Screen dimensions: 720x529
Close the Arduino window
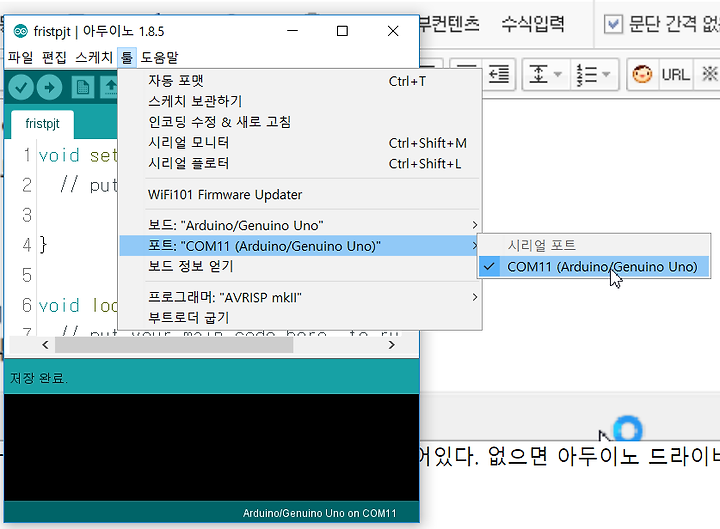coord(393,31)
